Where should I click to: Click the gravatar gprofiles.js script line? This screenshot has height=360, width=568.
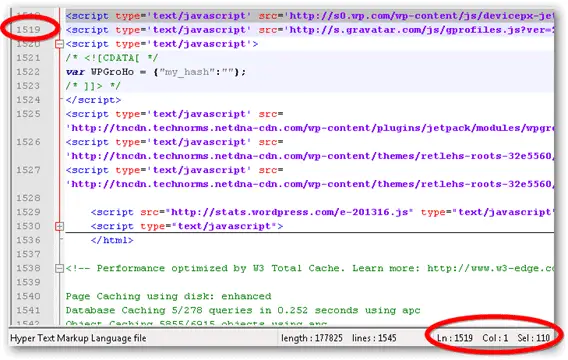(x=310, y=30)
